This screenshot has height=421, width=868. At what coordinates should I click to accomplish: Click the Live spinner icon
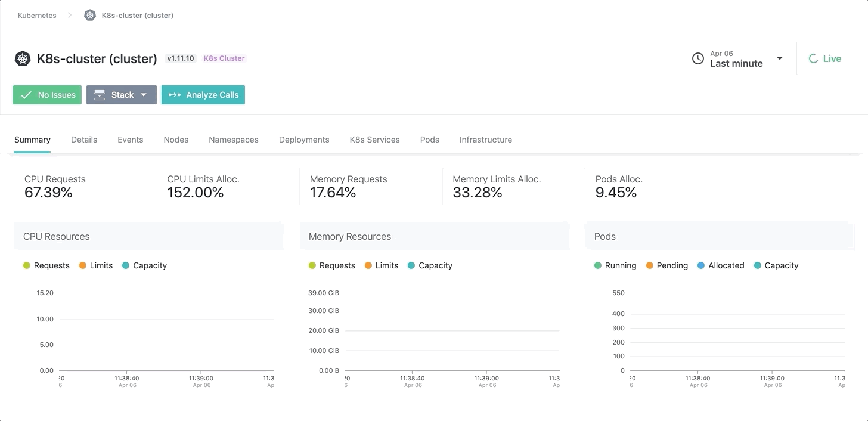813,58
